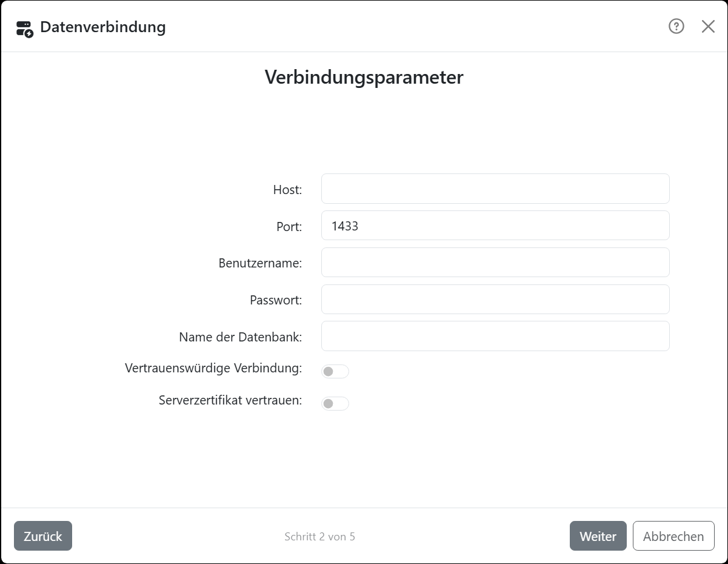Click the Port: label
This screenshot has width=728, height=564.
289,227
